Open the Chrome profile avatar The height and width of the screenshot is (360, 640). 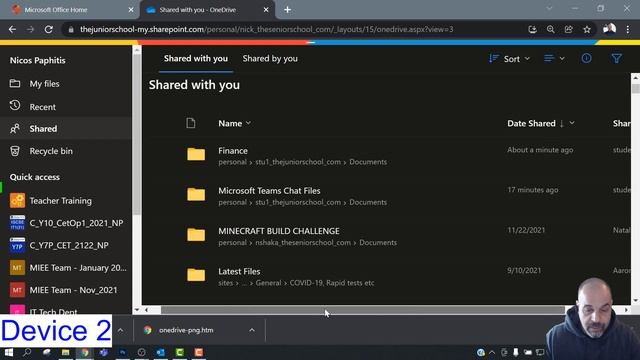click(609, 29)
